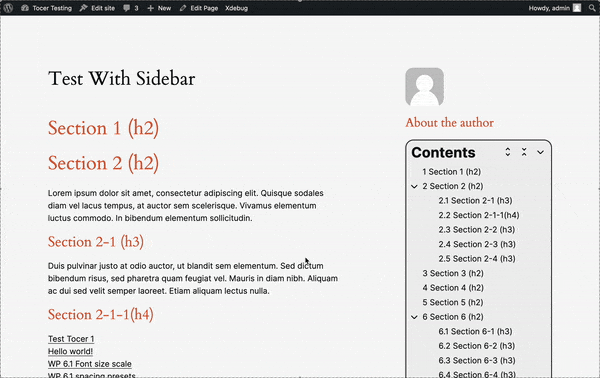
Task: Click the search magnifier in admin bar
Action: [x=592, y=8]
